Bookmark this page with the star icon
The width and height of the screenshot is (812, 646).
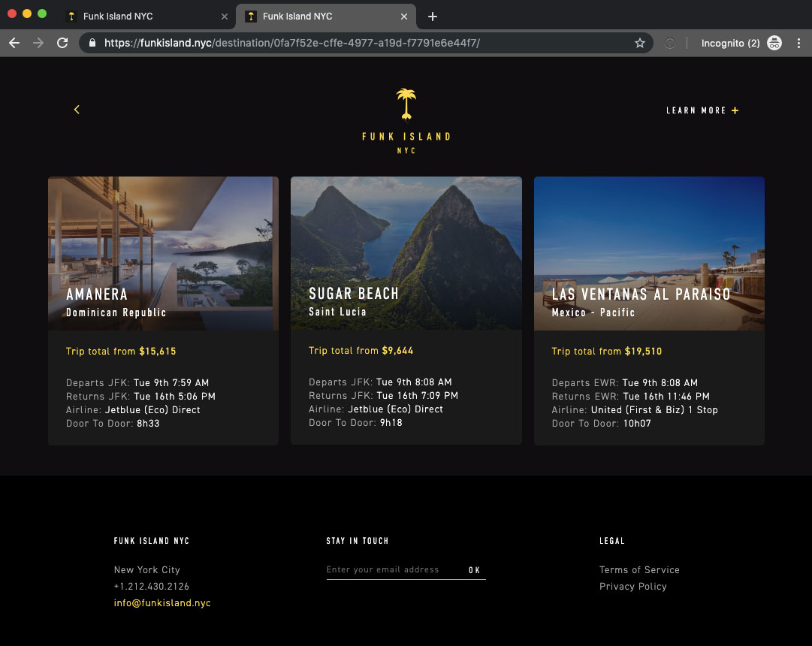pyautogui.click(x=640, y=44)
